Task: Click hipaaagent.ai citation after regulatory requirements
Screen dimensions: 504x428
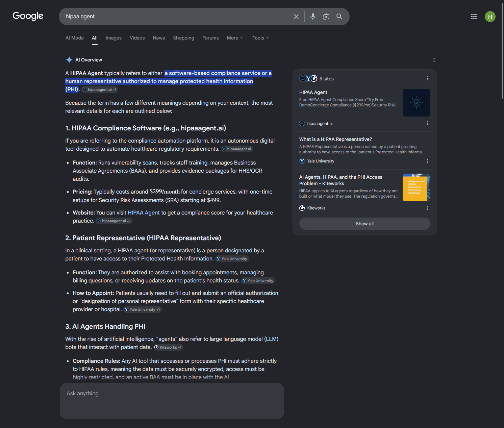Action: coord(237,149)
